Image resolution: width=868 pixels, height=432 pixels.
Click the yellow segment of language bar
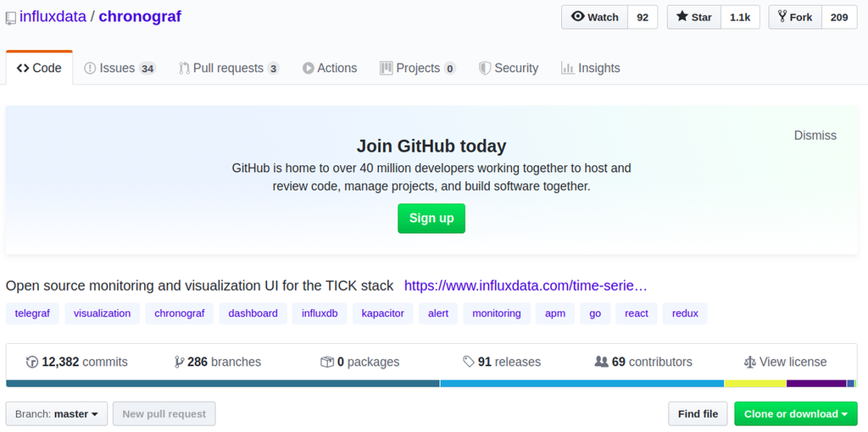(755, 384)
